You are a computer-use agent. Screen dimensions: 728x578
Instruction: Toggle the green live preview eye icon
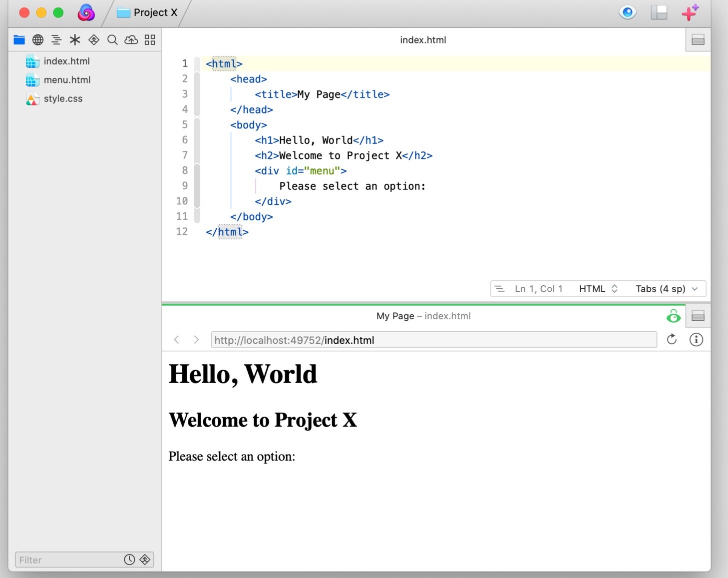pyautogui.click(x=673, y=316)
